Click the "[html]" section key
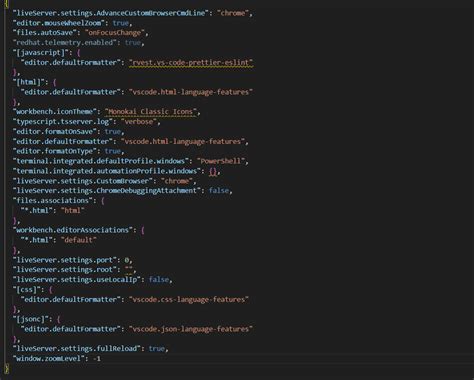Viewport: 474px width, 380px height. tap(29, 82)
